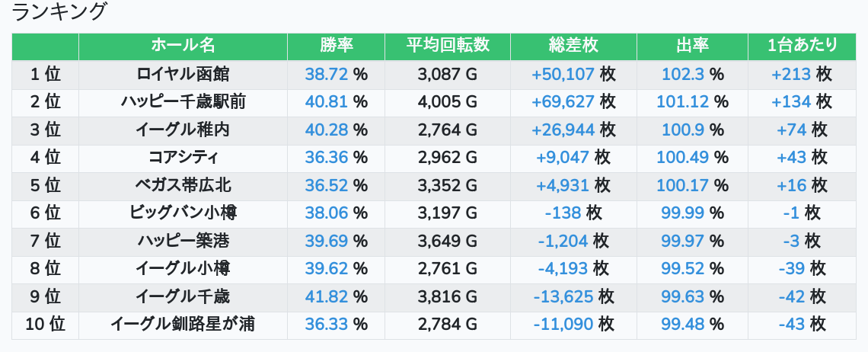Select the 41.82 win rate value

[x=326, y=296]
